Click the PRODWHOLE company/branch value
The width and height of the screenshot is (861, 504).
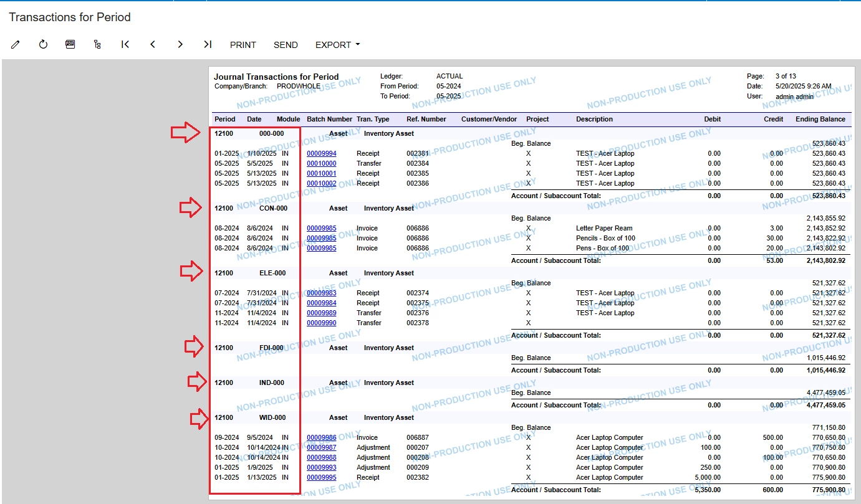[299, 86]
